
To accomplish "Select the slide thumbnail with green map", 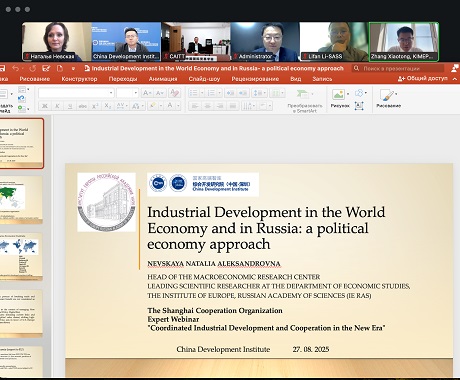I will [x=21, y=200].
